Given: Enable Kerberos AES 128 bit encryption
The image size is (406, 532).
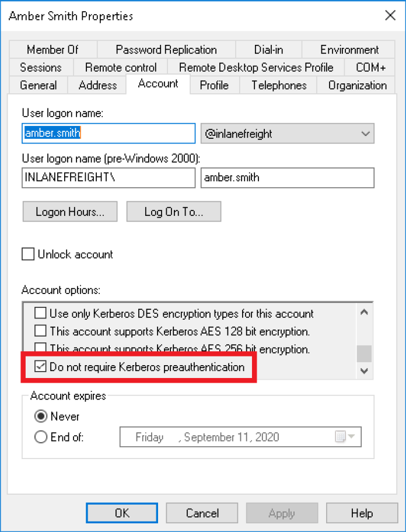Looking at the screenshot, I should (x=40, y=331).
